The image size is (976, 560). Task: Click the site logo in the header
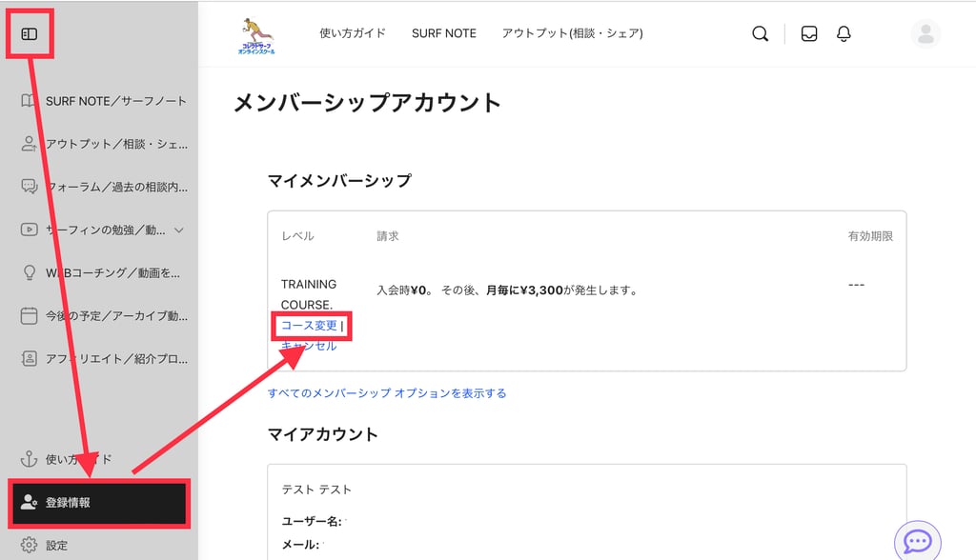point(255,35)
